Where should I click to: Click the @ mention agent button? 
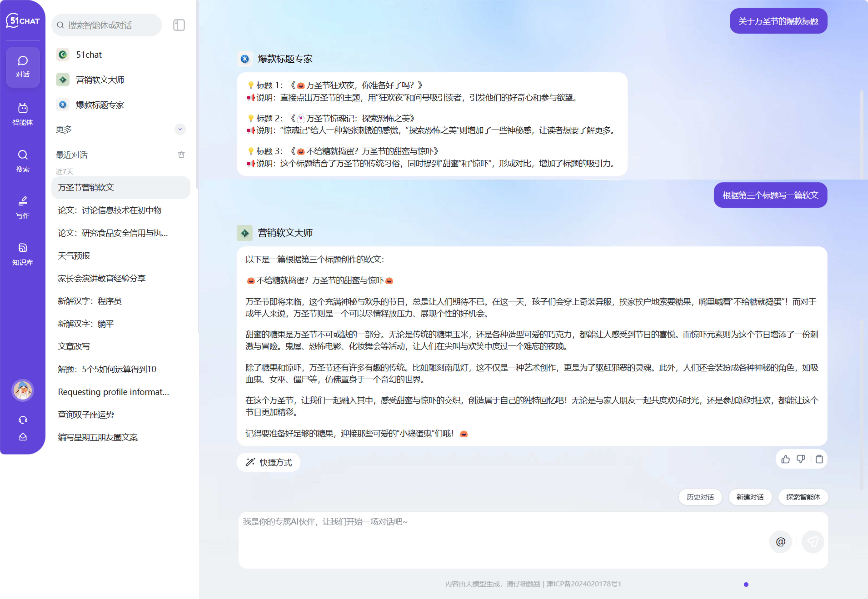tap(781, 542)
